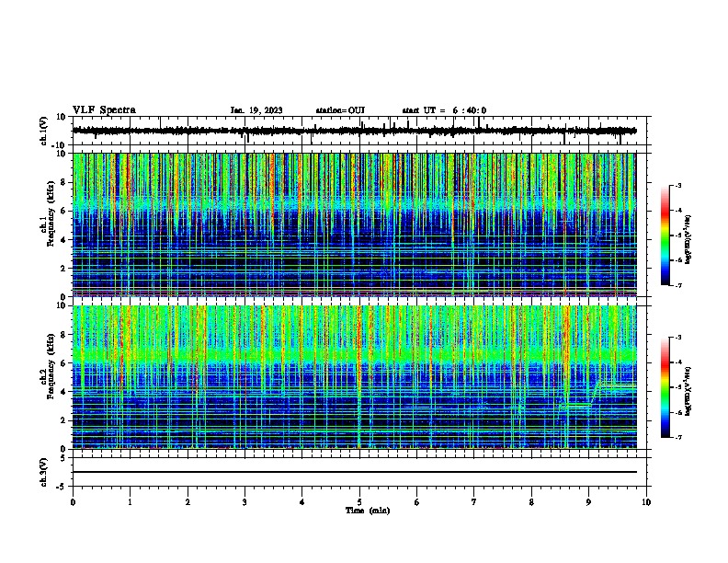Screen dimensions: 728x563
Task: Click time axis tick label "4"
Action: coord(302,502)
